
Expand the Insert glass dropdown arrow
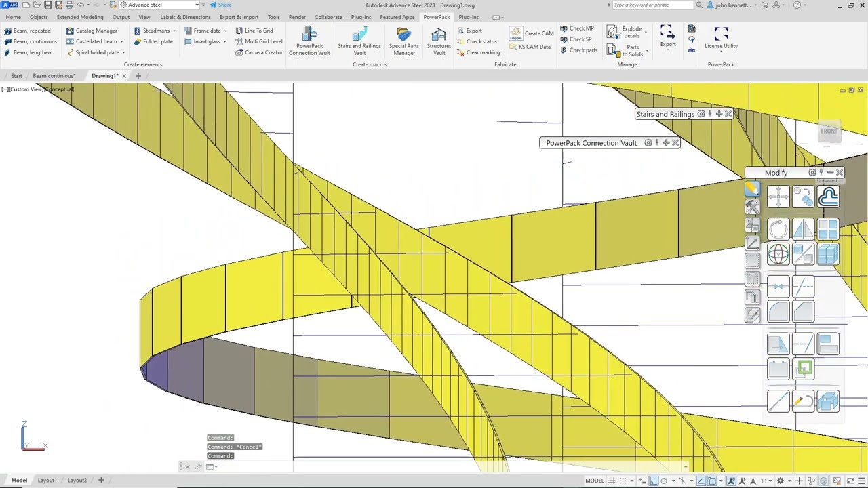pyautogui.click(x=225, y=41)
